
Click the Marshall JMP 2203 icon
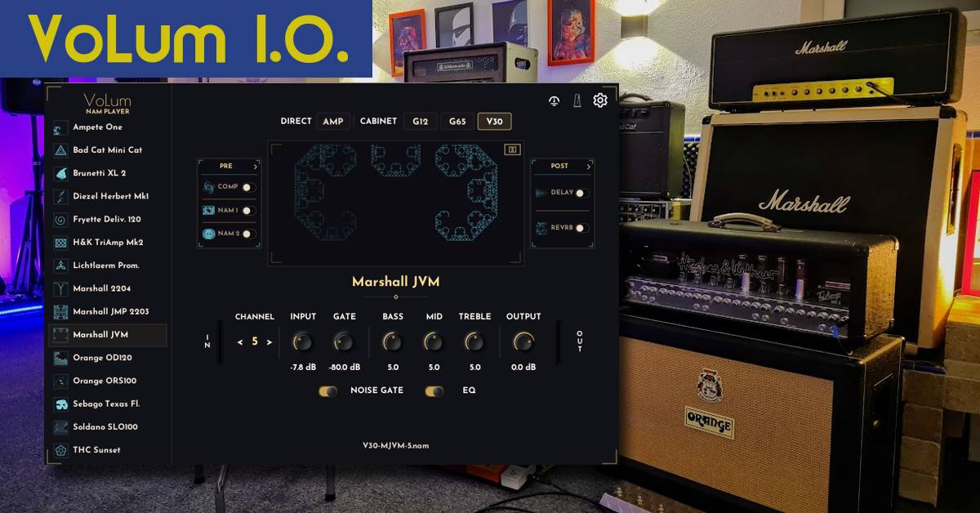tap(60, 311)
